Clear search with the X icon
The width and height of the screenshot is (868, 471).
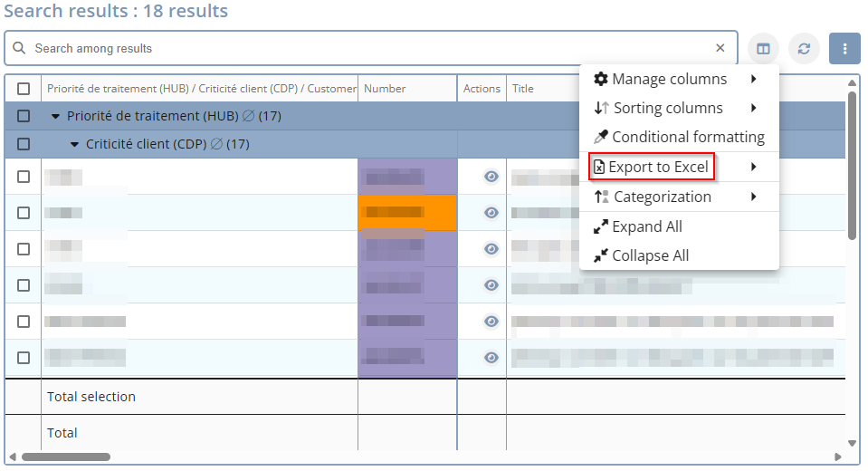click(x=720, y=48)
